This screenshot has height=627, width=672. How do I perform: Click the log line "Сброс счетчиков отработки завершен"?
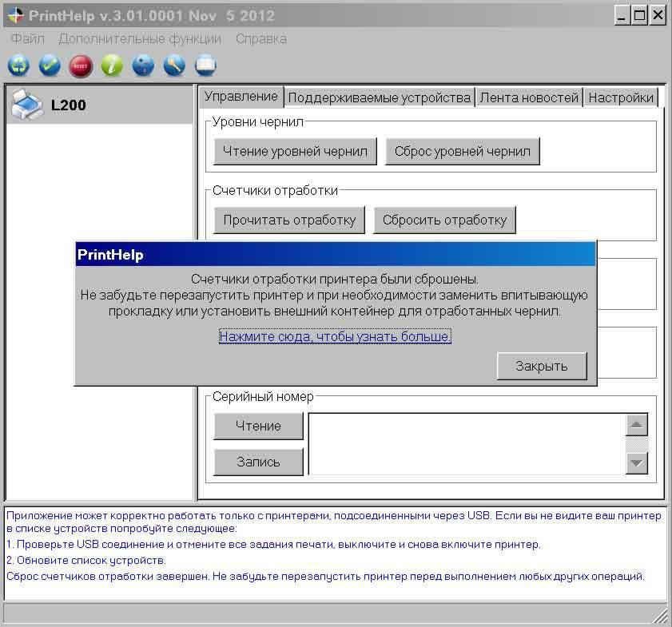(x=325, y=577)
